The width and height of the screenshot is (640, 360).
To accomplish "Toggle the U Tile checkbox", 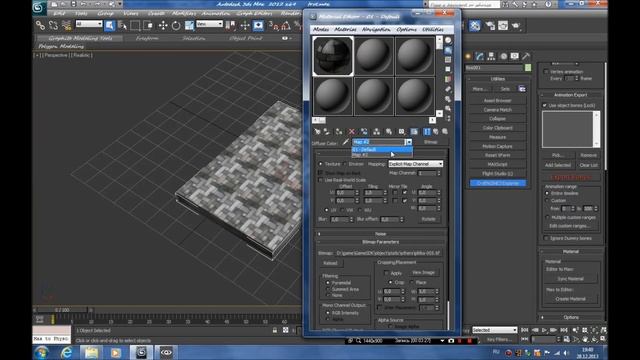I will [x=404, y=192].
